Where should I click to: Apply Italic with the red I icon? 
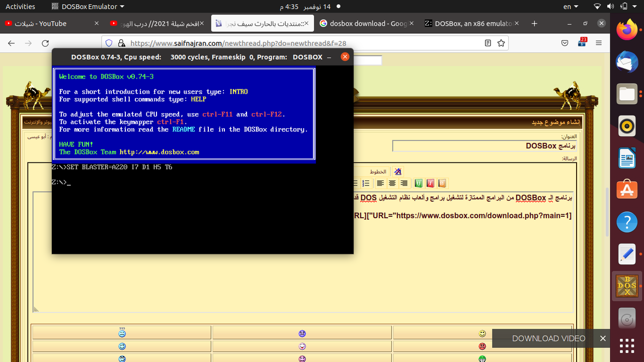coord(430,184)
